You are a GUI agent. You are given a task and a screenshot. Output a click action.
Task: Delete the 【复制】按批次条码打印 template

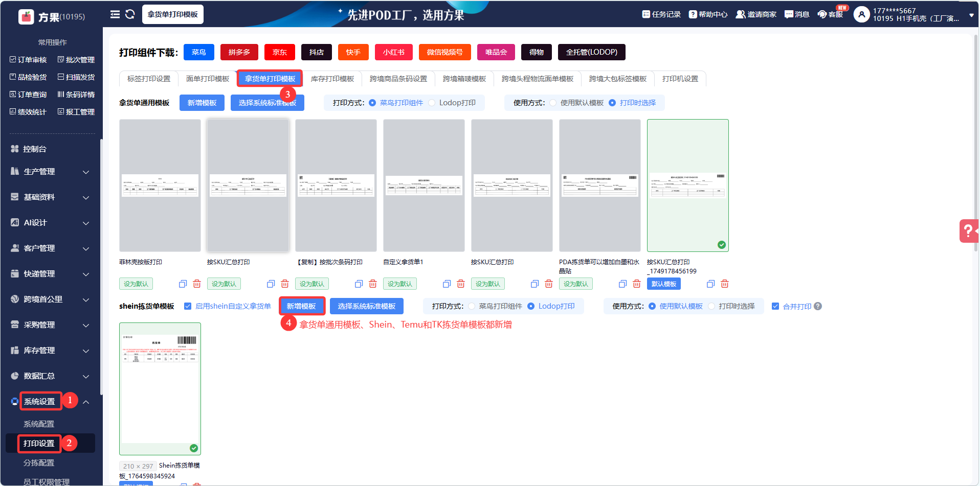(x=373, y=284)
